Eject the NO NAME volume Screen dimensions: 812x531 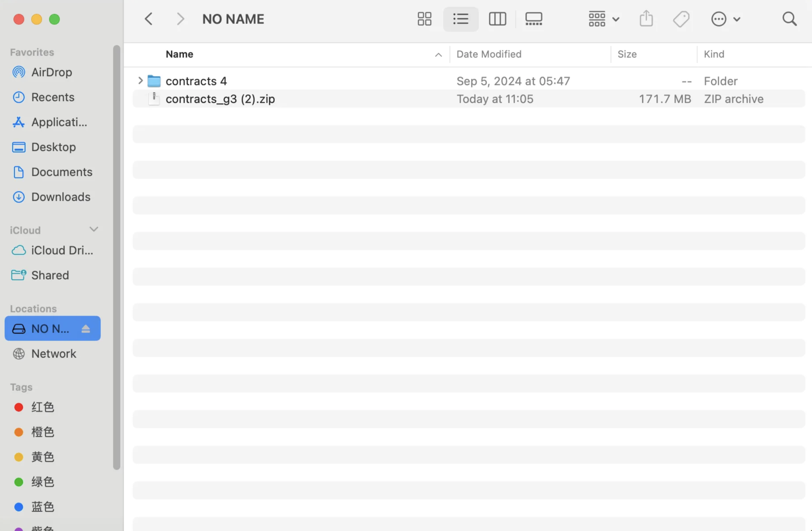coord(86,329)
